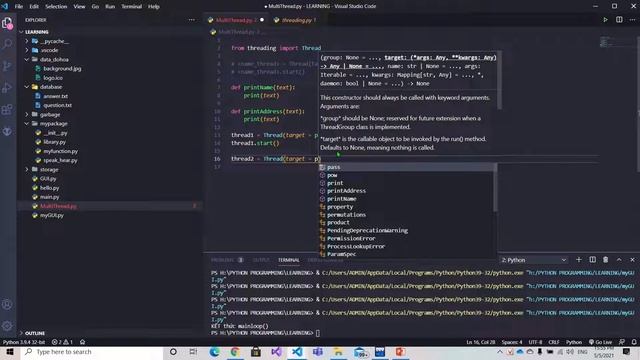
Task: Click the Windows Start button
Action: [x=10, y=352]
